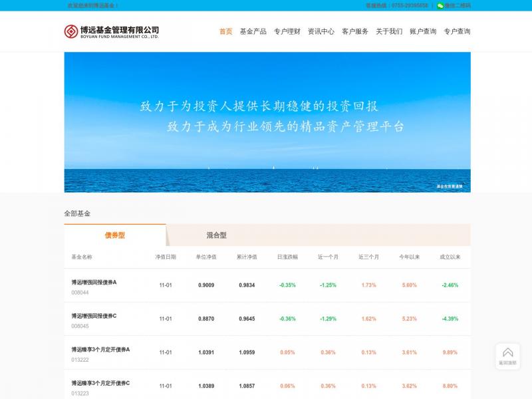This screenshot has height=399, width=532.
Task: Click the WeChat QR code icon
Action: tap(440, 5)
